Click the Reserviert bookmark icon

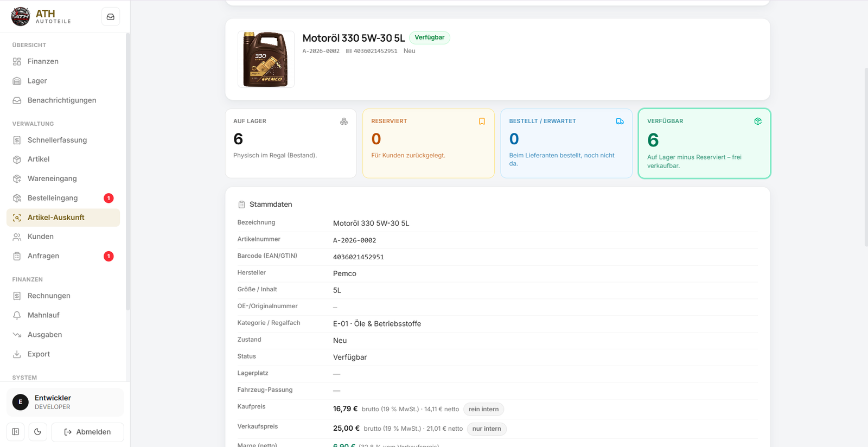(x=482, y=122)
